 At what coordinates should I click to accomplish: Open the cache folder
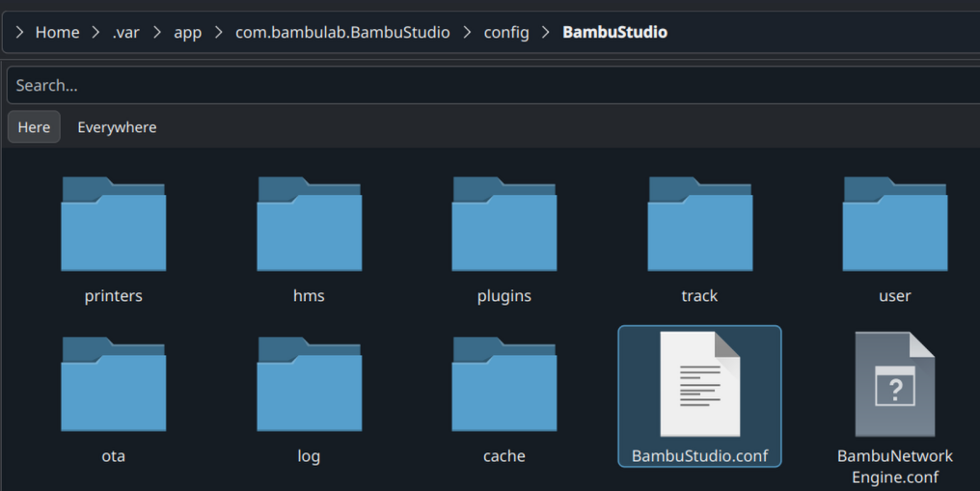pyautogui.click(x=504, y=384)
